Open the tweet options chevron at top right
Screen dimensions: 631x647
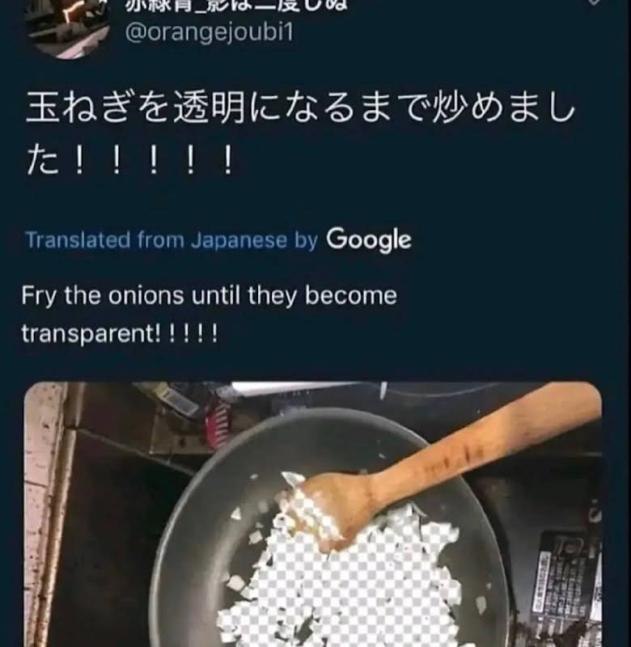(598, 4)
